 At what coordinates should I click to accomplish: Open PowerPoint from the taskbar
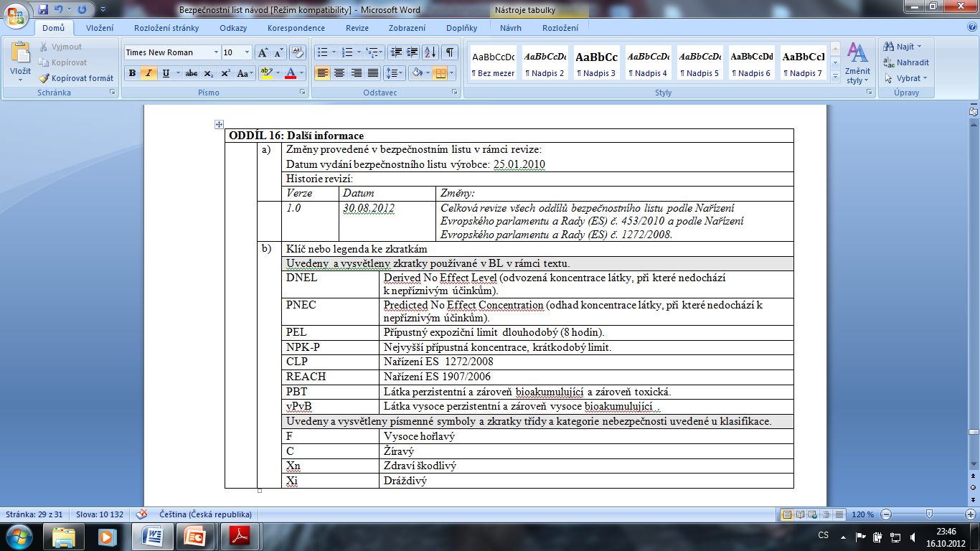tap(194, 537)
